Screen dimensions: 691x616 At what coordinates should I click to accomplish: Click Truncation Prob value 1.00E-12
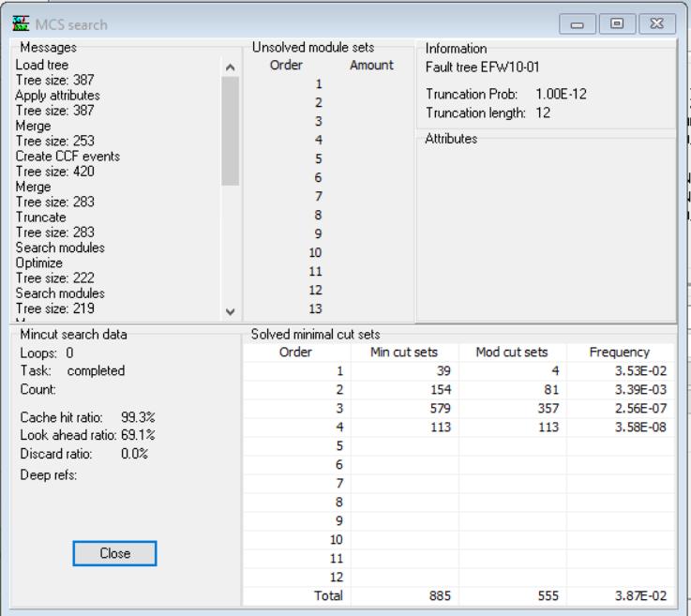[x=561, y=95]
